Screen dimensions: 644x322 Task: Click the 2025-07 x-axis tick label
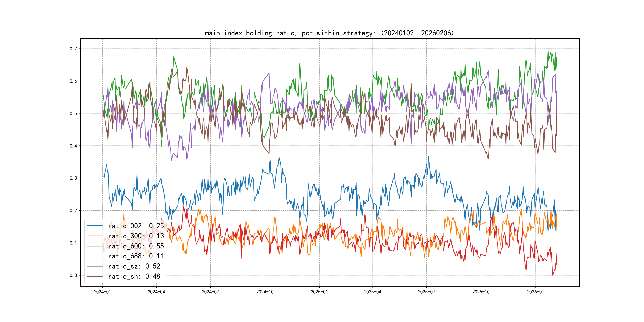[427, 292]
